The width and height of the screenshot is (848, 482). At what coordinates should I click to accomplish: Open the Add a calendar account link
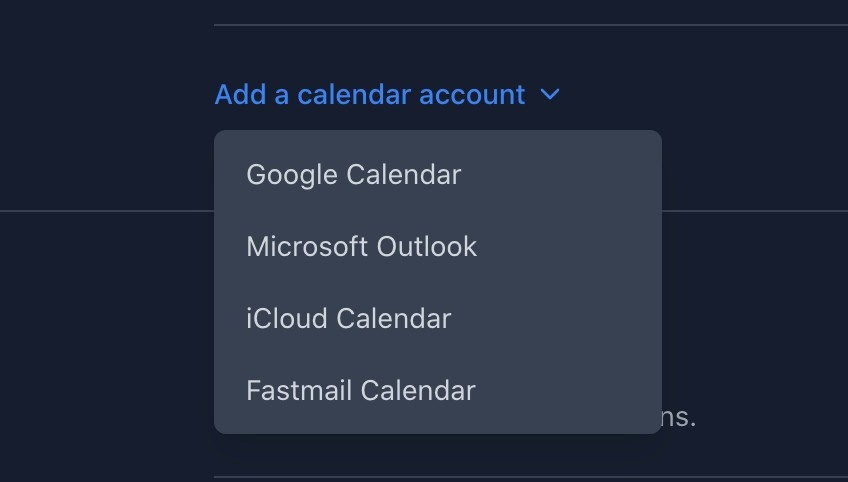pos(369,95)
